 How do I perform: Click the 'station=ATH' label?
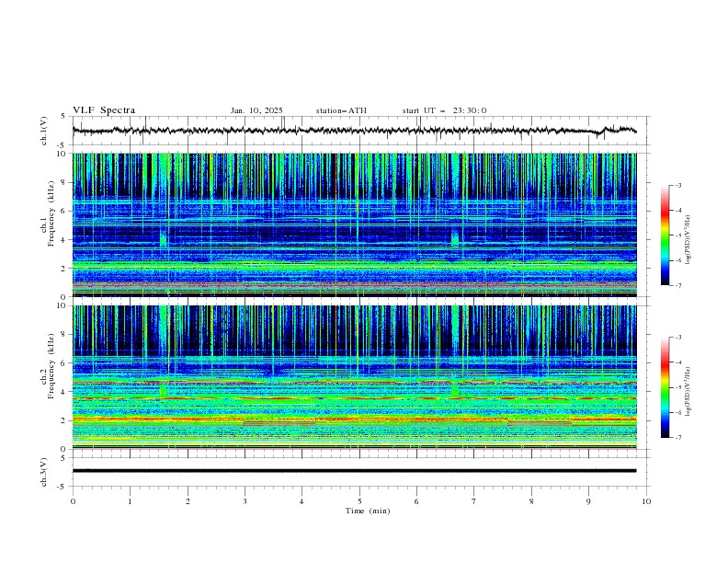click(x=341, y=110)
